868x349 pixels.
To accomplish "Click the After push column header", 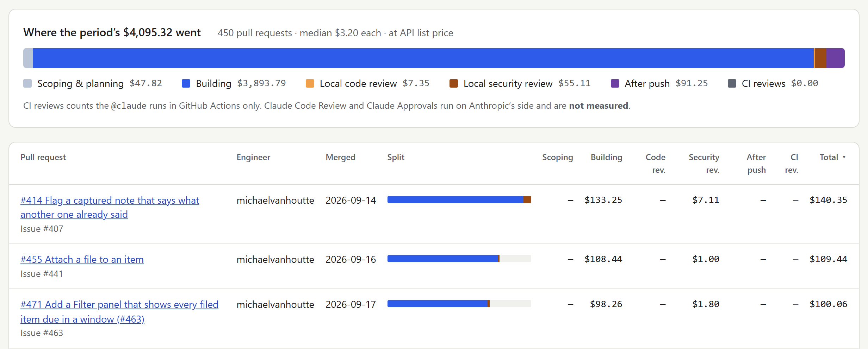I will [756, 164].
